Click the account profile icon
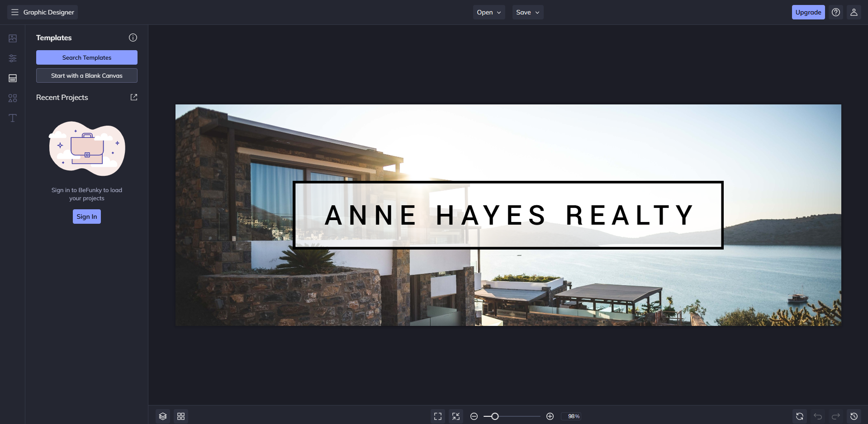 tap(854, 12)
